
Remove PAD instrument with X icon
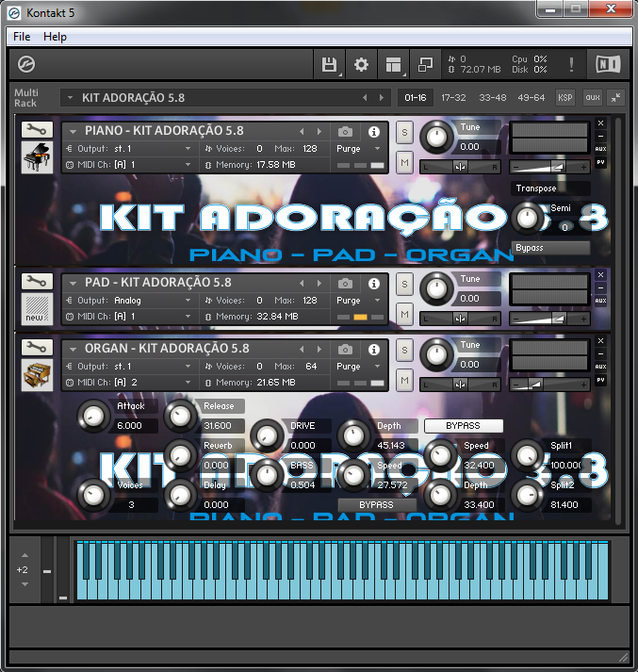click(600, 274)
